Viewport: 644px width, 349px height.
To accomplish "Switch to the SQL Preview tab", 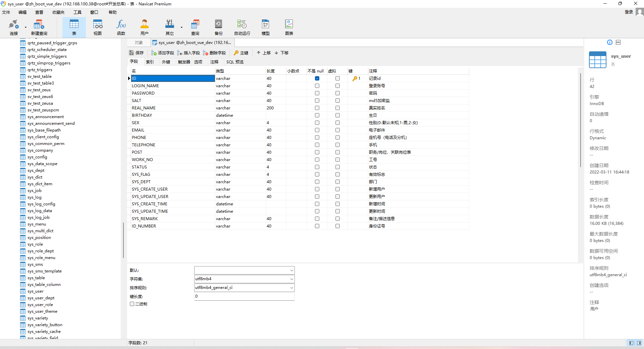I will pyautogui.click(x=235, y=62).
